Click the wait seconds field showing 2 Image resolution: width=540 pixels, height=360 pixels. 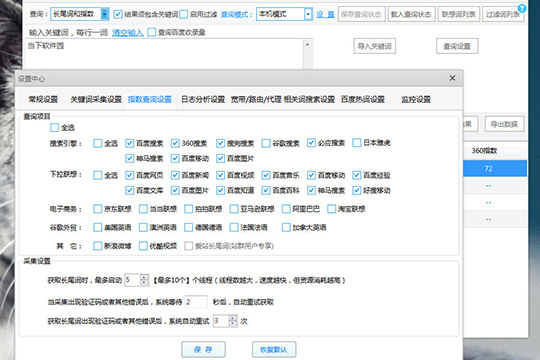coord(196,302)
